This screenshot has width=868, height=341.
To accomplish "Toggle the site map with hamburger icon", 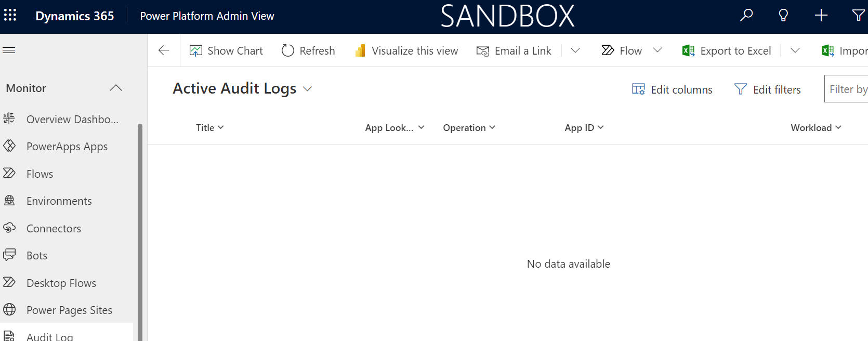I will point(9,50).
